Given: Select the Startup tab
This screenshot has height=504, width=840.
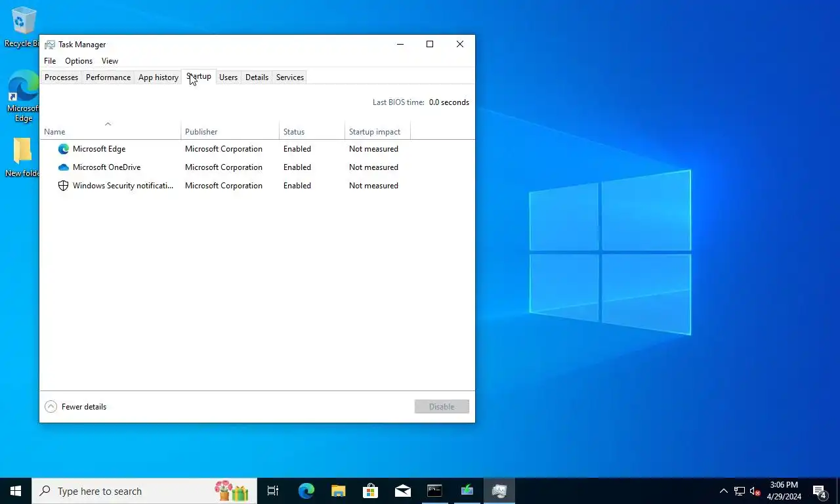Looking at the screenshot, I should (x=199, y=76).
